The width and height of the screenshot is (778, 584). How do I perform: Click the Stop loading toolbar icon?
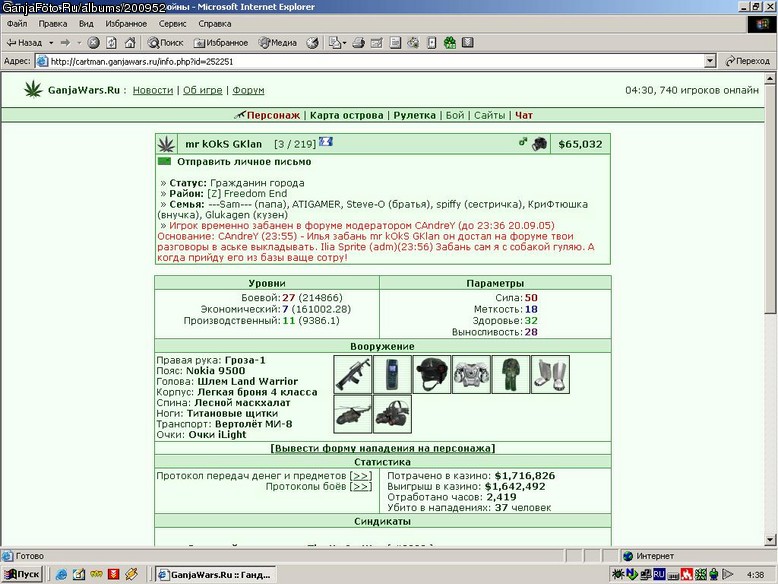93,43
